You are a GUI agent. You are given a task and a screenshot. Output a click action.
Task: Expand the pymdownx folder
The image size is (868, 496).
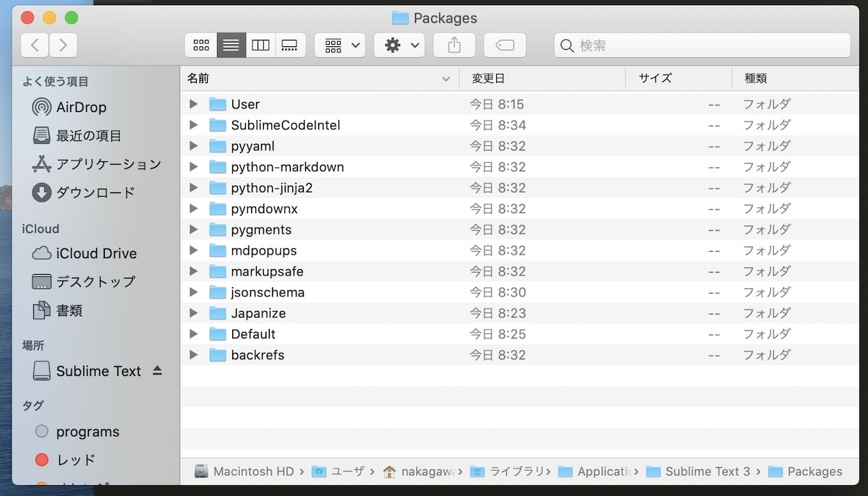(193, 209)
